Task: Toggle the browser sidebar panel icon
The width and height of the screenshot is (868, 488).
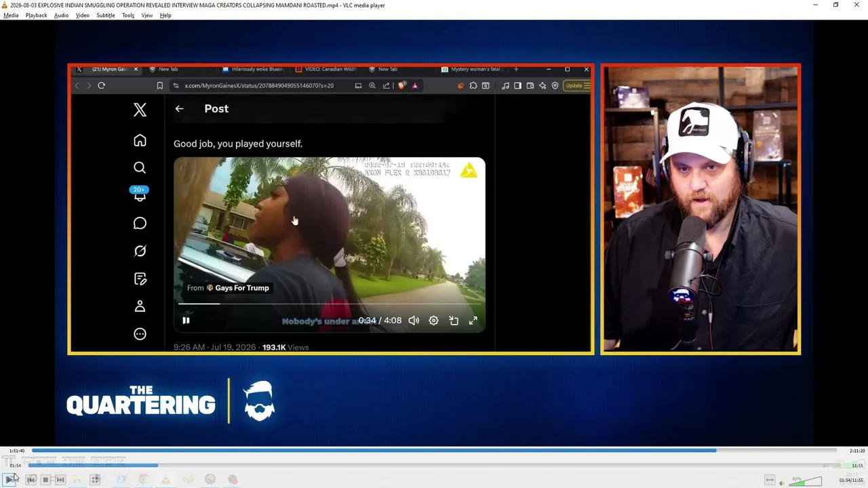Action: tap(517, 85)
